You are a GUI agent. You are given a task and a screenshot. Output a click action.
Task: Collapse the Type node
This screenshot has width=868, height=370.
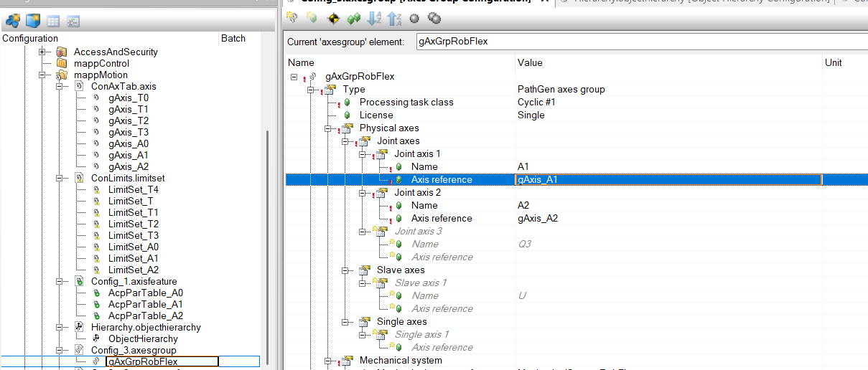tap(311, 89)
